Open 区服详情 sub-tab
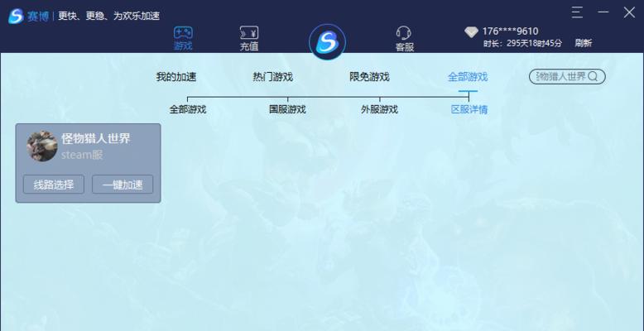 pos(469,110)
